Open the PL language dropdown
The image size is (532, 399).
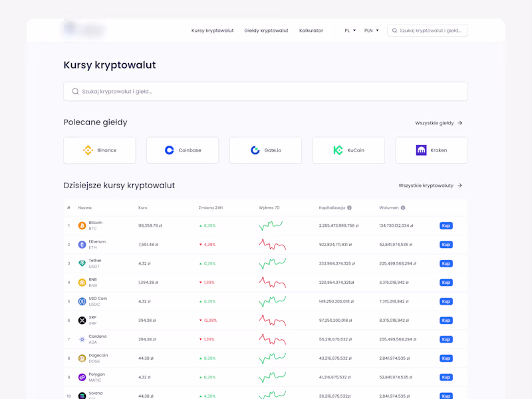coord(350,31)
